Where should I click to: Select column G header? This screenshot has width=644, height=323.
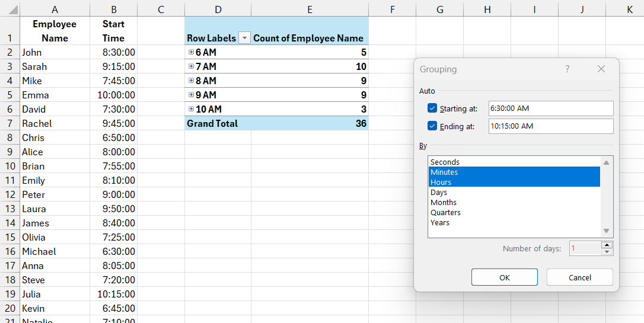click(440, 9)
